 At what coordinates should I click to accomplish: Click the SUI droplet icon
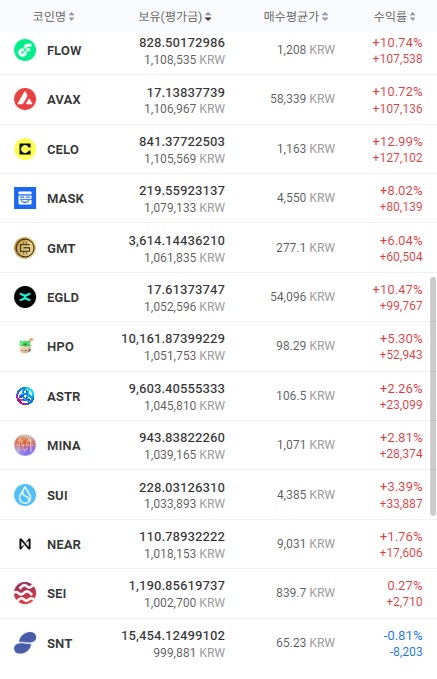(25, 495)
